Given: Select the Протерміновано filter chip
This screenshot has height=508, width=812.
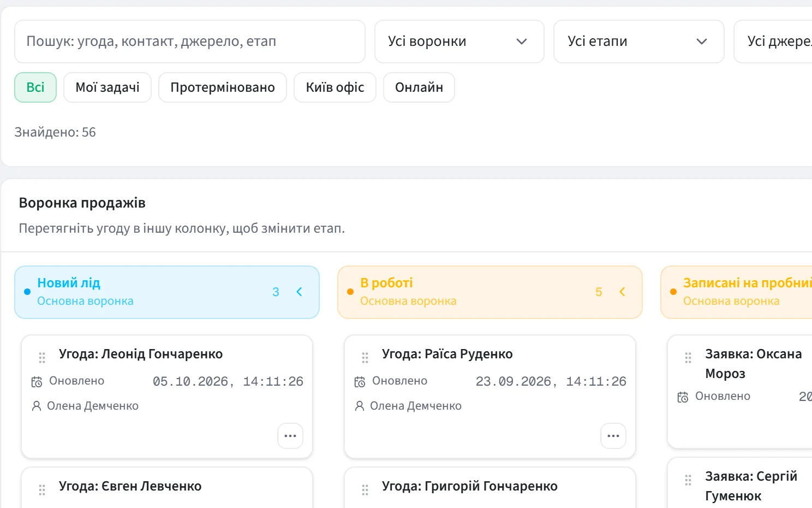Looking at the screenshot, I should [223, 87].
